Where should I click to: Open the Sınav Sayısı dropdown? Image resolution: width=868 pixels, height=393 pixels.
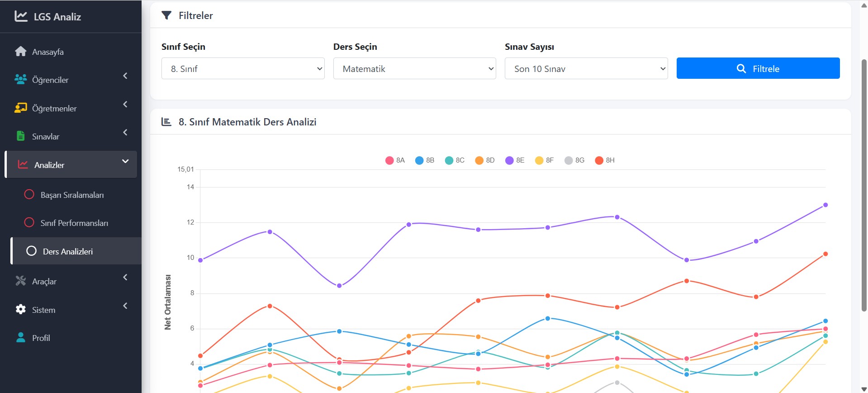[586, 69]
